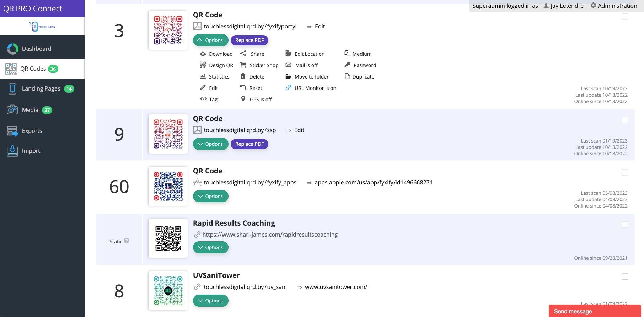Open the Statistics chart icon
The width and height of the screenshot is (644, 317).
click(203, 76)
